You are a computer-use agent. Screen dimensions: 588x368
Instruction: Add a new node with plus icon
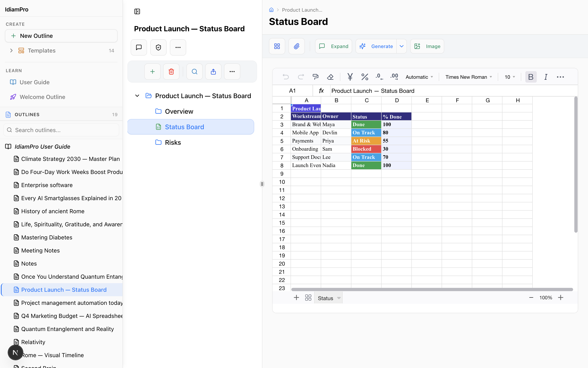[x=152, y=72]
